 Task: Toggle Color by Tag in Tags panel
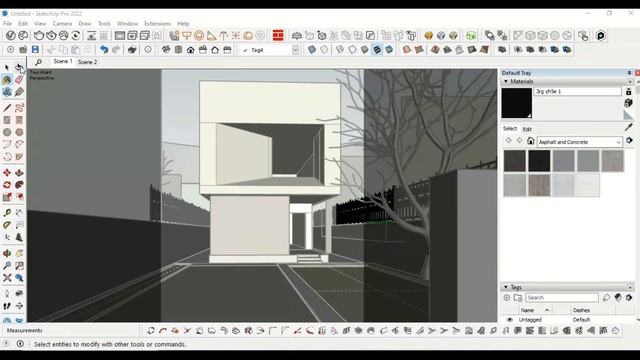pos(618,298)
